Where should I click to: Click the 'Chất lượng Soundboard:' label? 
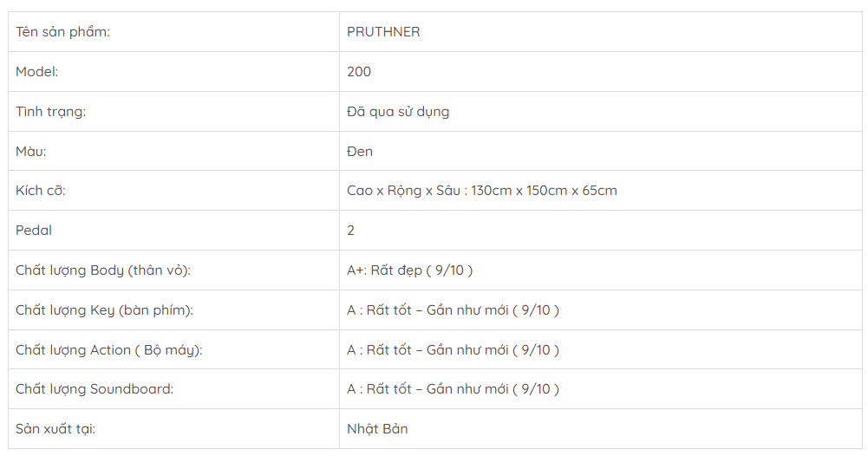[x=95, y=389]
